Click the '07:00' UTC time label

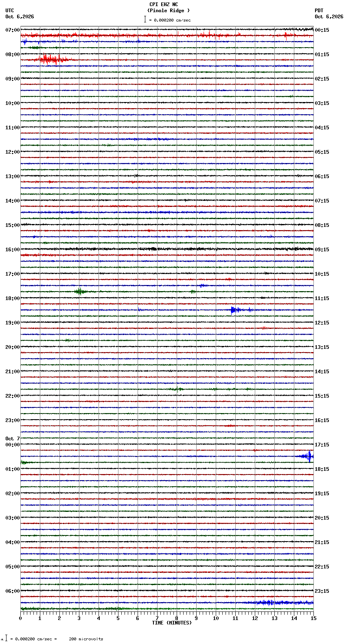[x=13, y=30]
